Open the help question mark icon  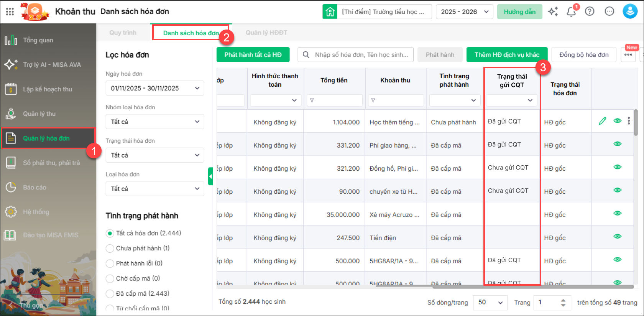pos(590,12)
